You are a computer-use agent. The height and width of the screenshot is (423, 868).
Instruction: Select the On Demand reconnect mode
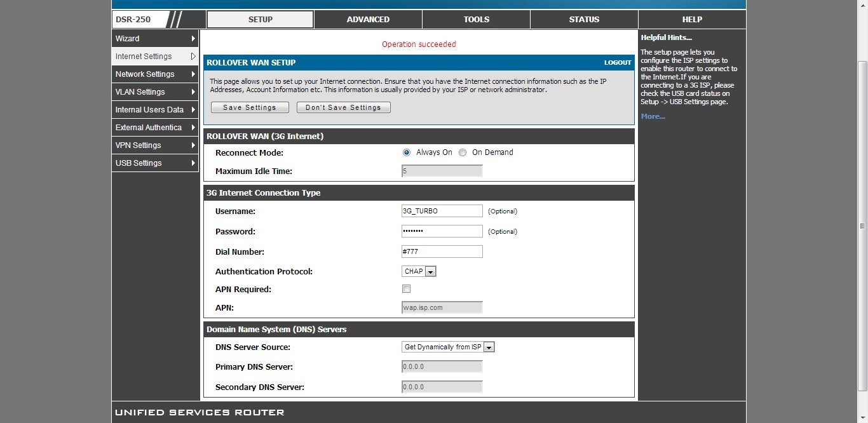463,152
